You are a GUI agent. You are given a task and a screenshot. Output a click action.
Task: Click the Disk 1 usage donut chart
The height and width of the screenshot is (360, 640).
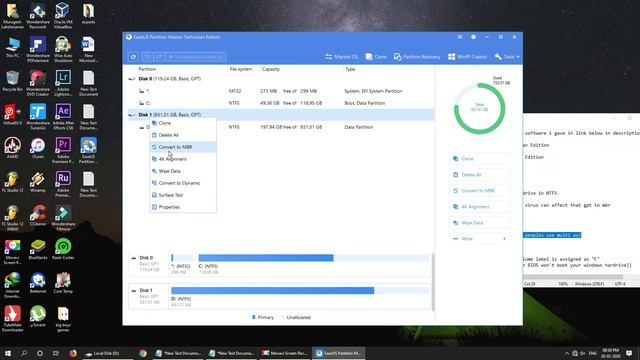[x=480, y=109]
